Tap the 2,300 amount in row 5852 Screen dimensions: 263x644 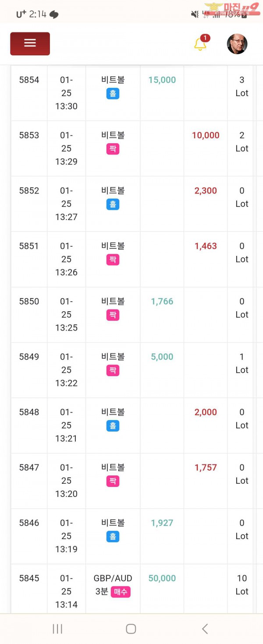(x=206, y=191)
